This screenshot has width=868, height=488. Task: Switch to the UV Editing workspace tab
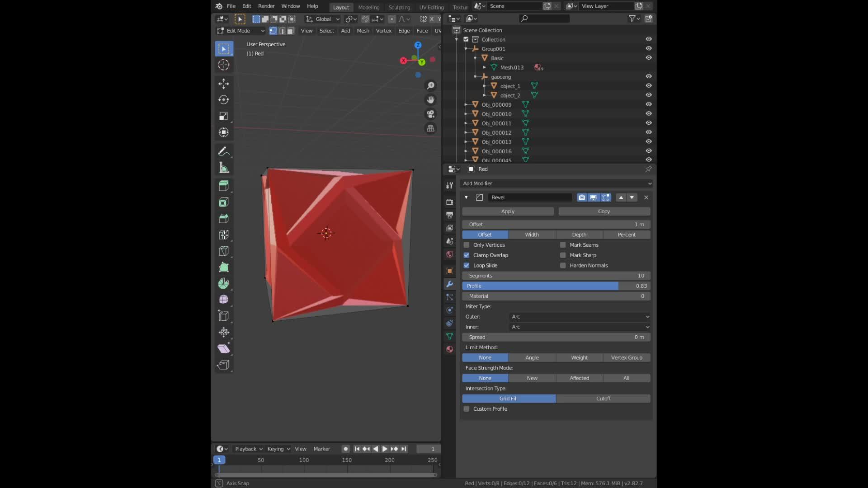pos(431,7)
